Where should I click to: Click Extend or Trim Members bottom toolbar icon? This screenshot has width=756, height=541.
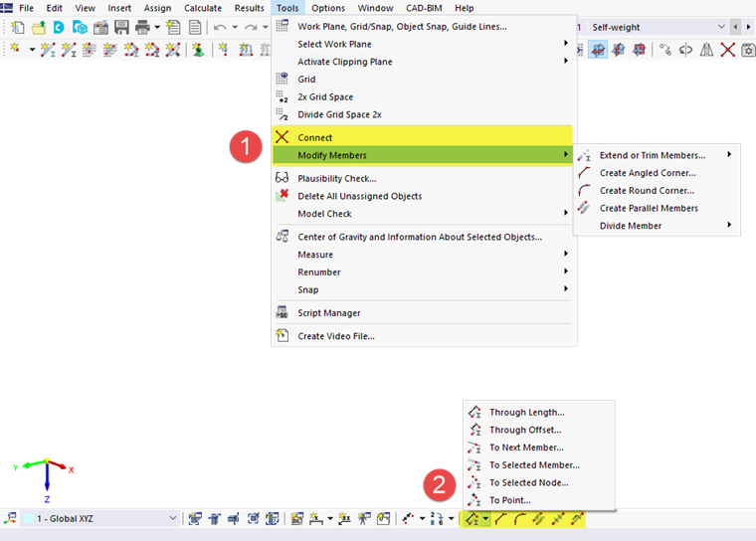point(472,519)
